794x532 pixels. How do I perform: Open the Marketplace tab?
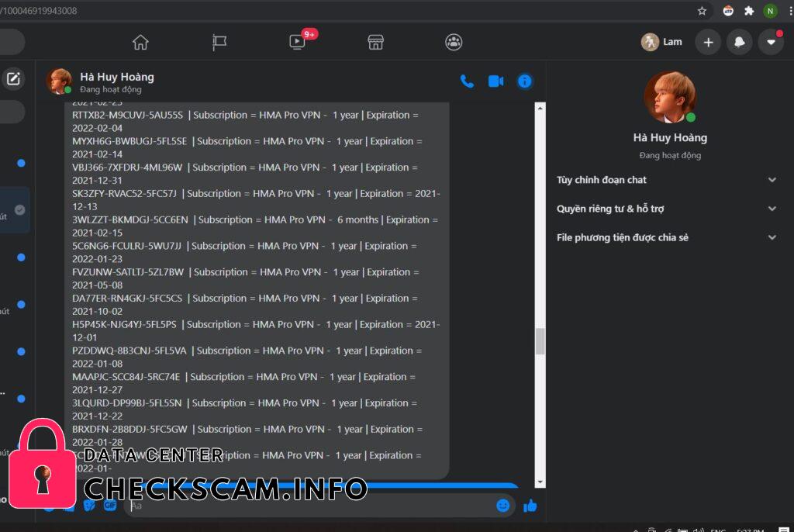pos(375,42)
